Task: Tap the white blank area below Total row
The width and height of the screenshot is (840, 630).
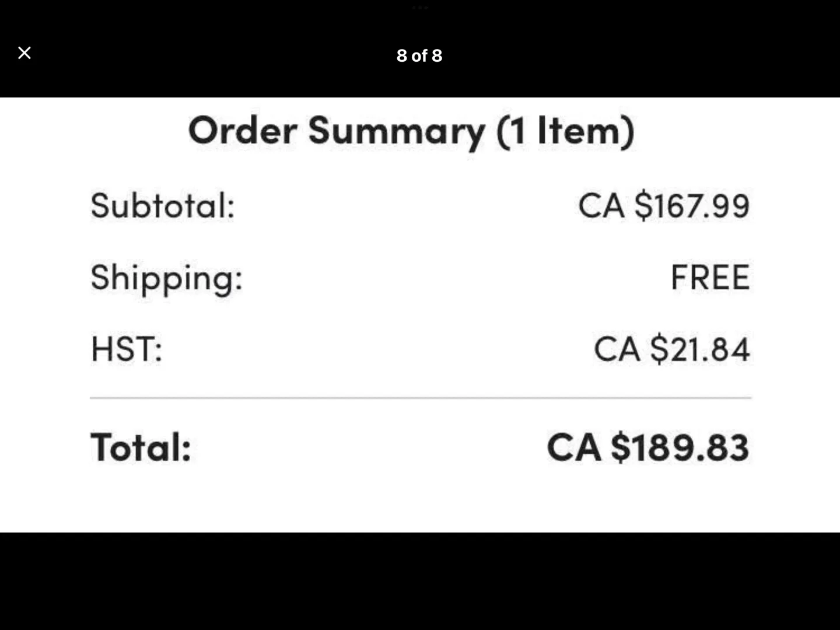Action: point(420,503)
